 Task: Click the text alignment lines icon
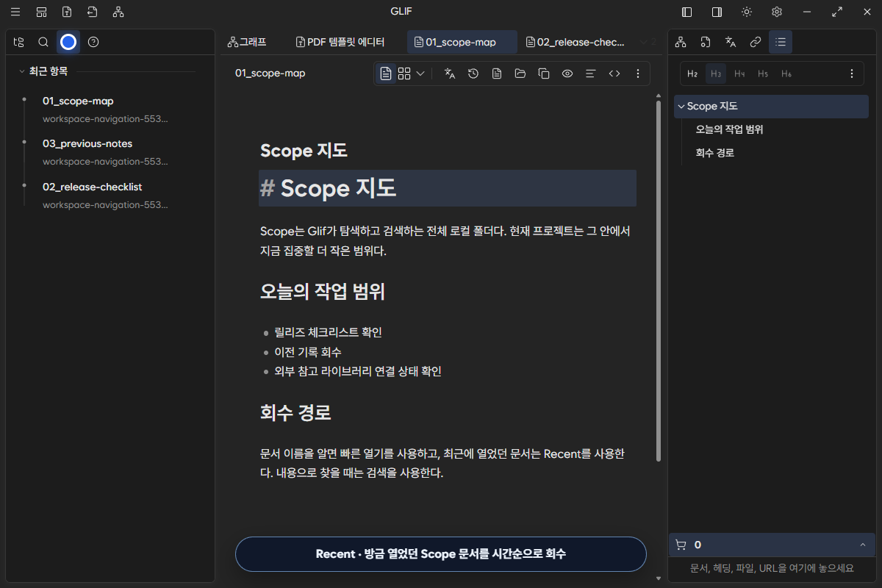pyautogui.click(x=590, y=73)
